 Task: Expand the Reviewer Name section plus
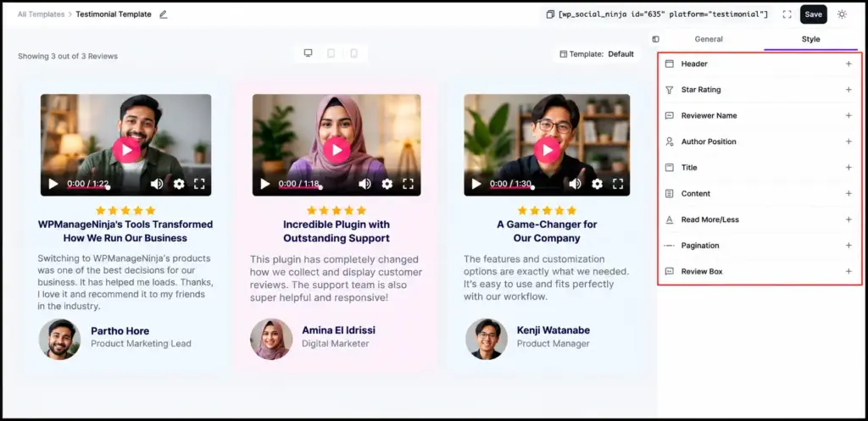point(848,115)
